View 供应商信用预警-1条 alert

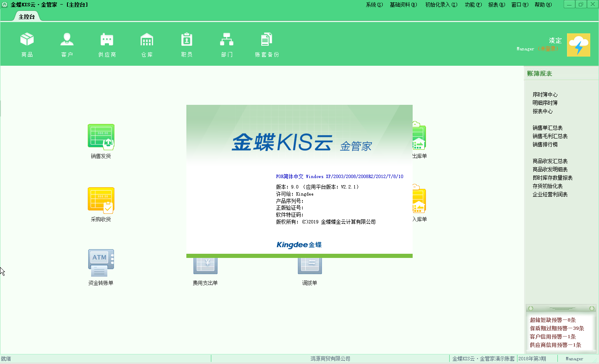click(x=555, y=345)
